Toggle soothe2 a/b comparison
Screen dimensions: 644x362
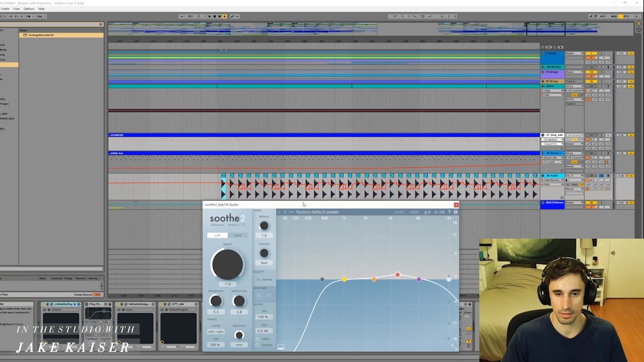pyautogui.click(x=427, y=212)
